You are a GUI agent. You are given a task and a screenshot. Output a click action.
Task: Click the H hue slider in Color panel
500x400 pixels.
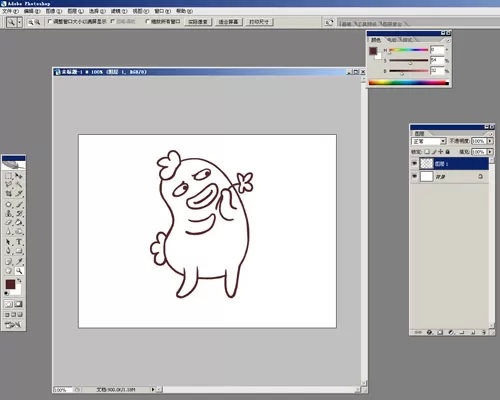pyautogui.click(x=409, y=50)
